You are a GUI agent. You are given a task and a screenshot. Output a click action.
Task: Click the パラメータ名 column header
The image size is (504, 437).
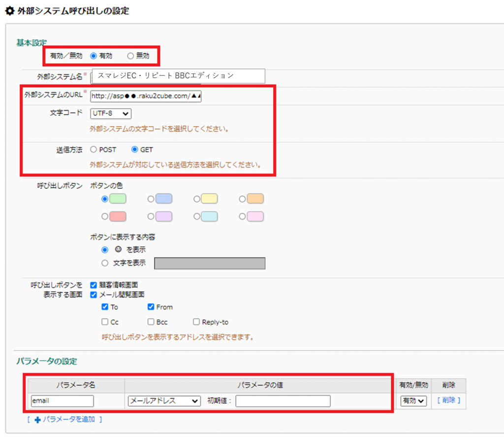pyautogui.click(x=76, y=385)
